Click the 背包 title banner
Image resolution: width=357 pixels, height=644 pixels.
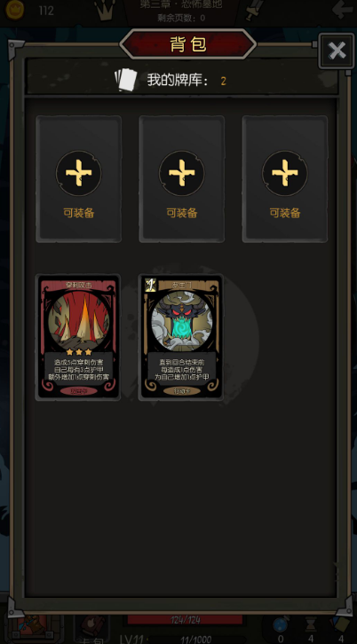tap(188, 44)
